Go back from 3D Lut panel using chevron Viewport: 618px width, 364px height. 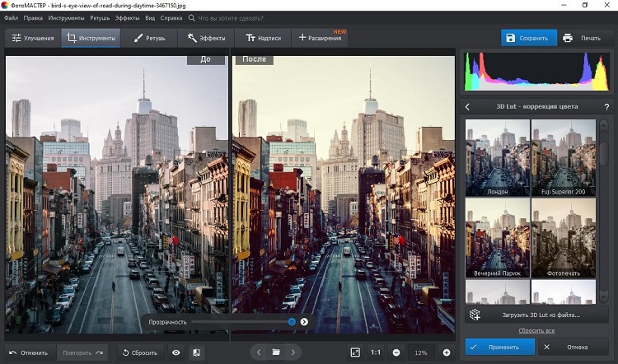coord(468,107)
